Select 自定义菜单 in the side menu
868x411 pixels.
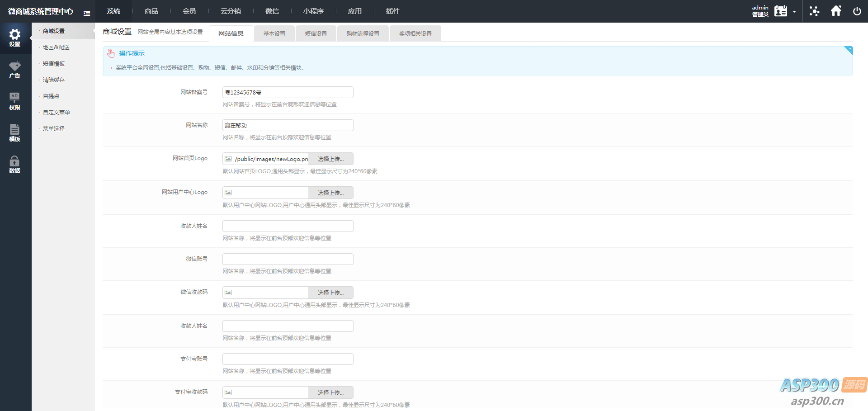63,112
